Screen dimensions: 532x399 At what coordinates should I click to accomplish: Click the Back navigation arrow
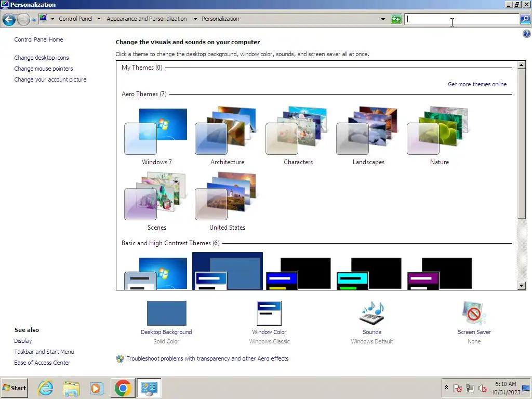(x=9, y=20)
